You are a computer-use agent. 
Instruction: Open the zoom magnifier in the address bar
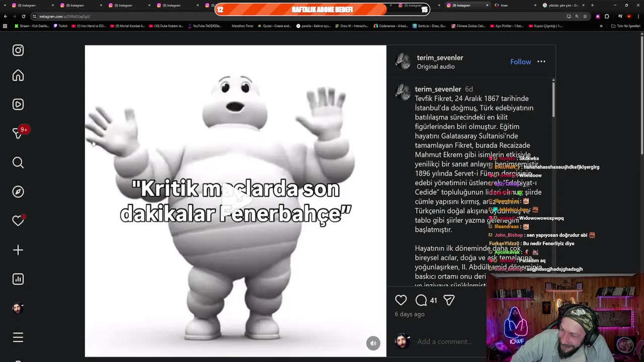(577, 17)
